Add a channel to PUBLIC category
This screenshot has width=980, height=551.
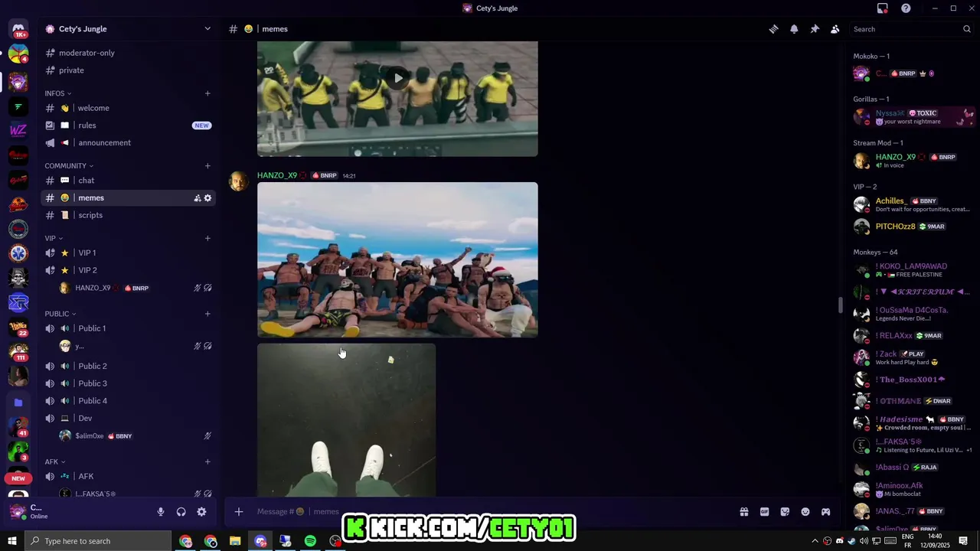point(207,314)
